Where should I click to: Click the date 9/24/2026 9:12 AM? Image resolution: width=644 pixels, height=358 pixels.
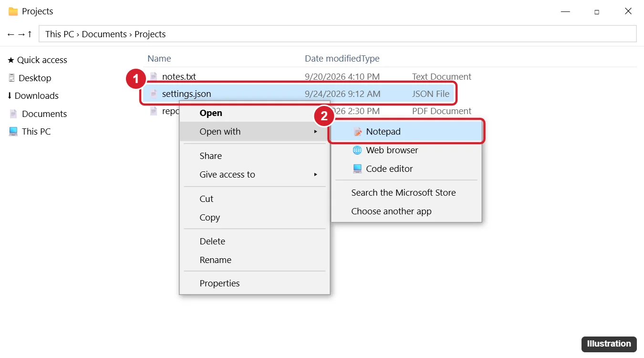[x=343, y=94]
